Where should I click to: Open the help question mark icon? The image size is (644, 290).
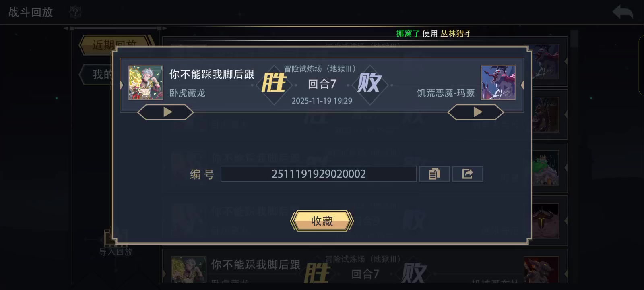coord(75,12)
